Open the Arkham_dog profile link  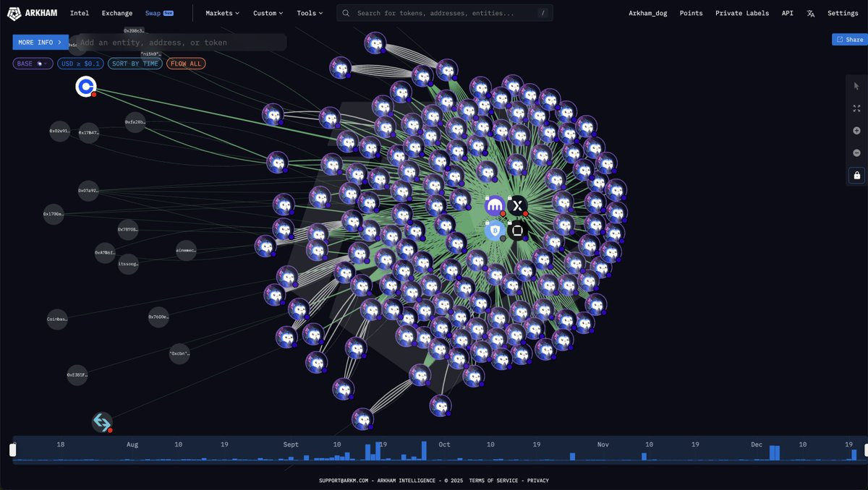pos(647,13)
